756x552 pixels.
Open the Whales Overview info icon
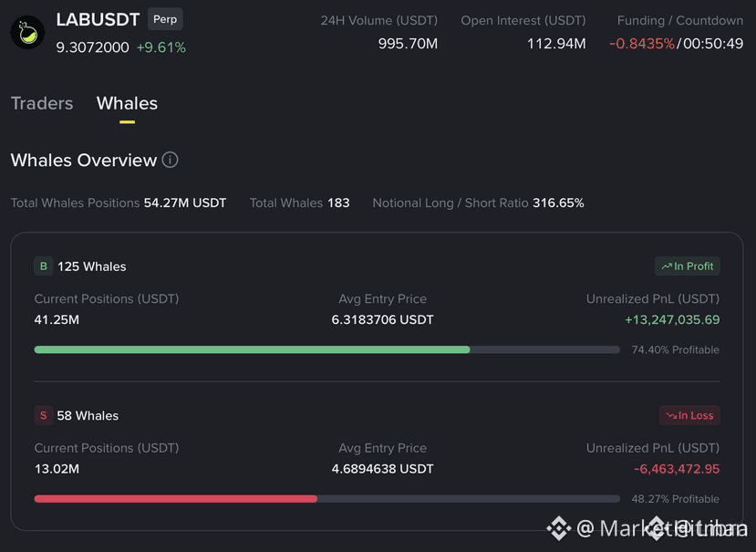(x=170, y=160)
